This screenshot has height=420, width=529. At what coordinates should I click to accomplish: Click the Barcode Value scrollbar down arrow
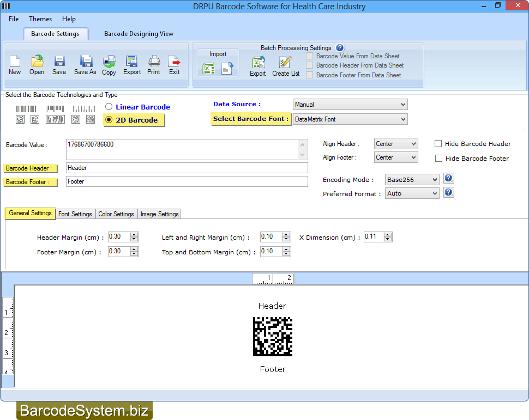pyautogui.click(x=302, y=155)
